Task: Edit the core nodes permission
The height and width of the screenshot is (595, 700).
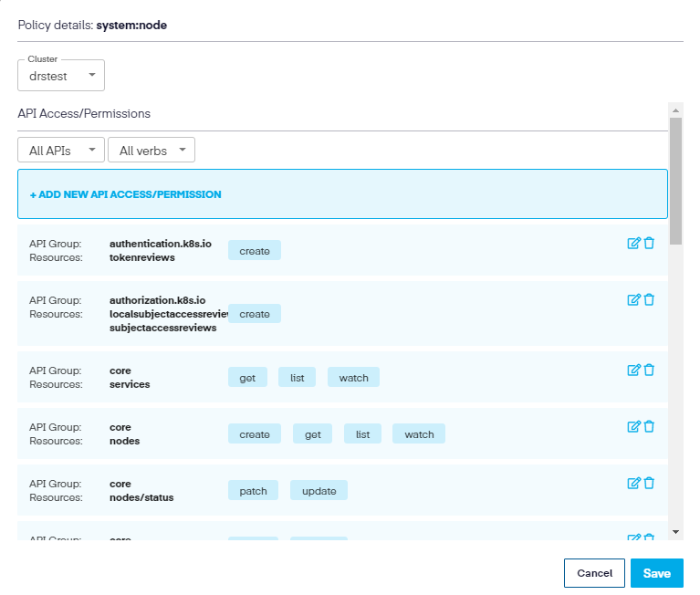Action: (633, 426)
